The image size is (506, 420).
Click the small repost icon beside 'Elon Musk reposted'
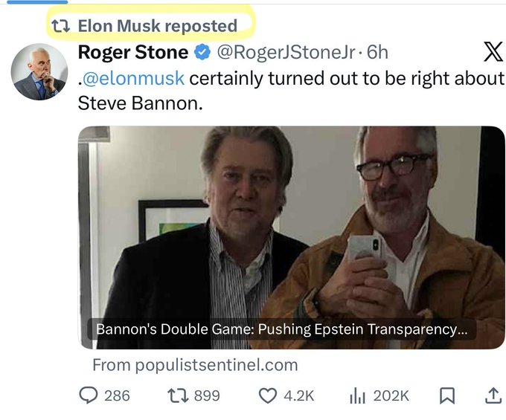coord(60,26)
